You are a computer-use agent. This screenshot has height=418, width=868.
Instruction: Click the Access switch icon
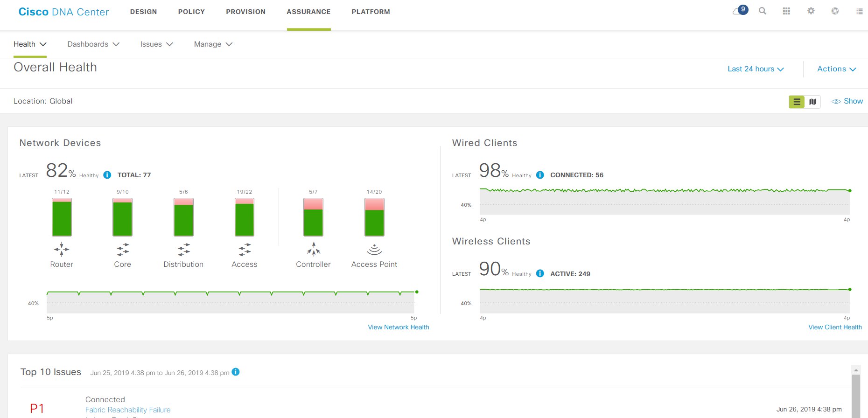click(245, 250)
